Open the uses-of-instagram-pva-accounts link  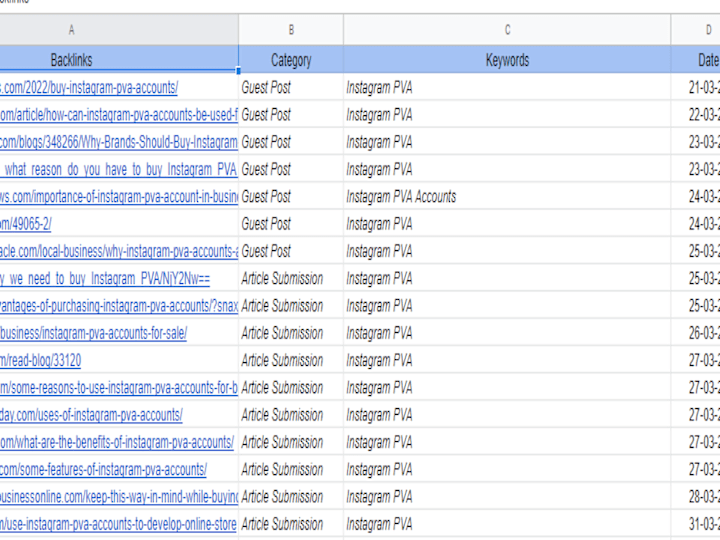(91, 415)
